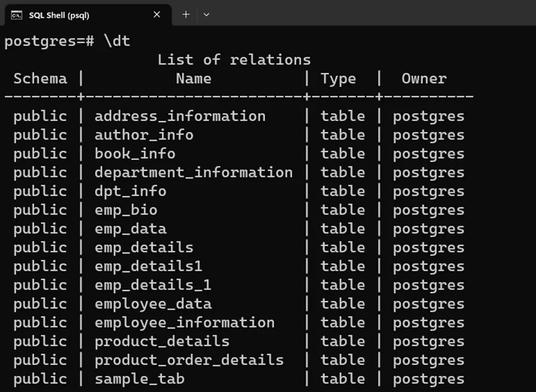Close the SQL Shell (psql) tab

(157, 15)
